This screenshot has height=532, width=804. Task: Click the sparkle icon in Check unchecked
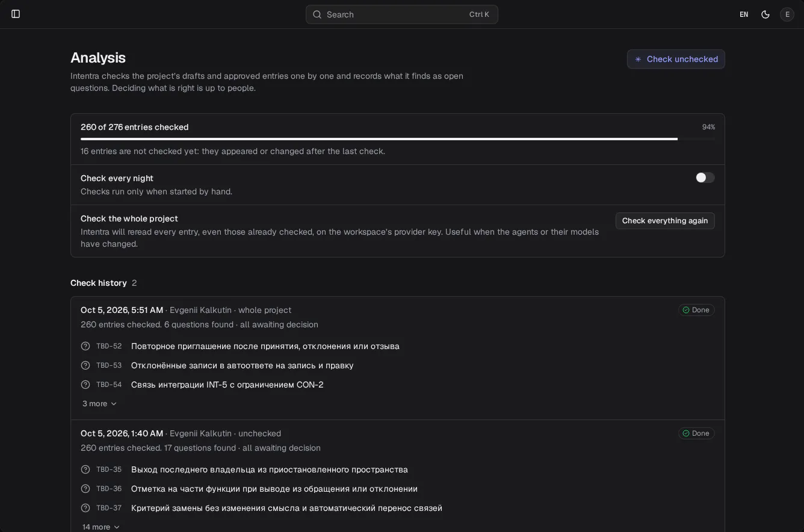point(639,59)
